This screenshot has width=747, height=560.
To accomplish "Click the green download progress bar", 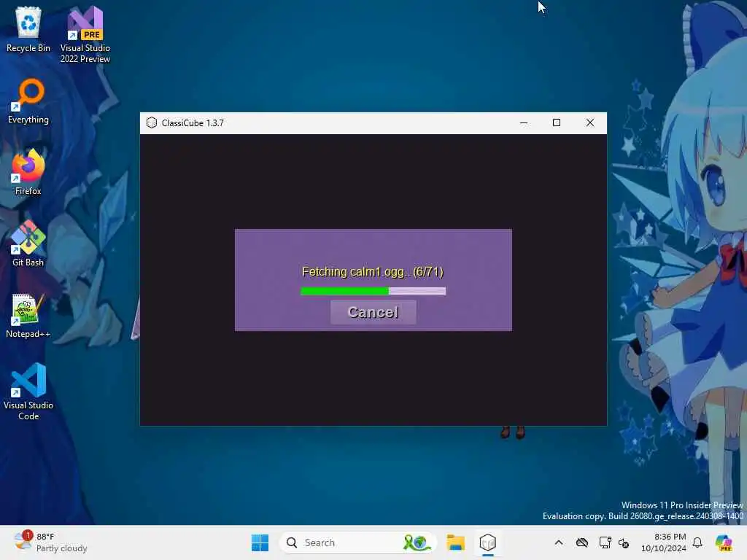I will (x=373, y=291).
